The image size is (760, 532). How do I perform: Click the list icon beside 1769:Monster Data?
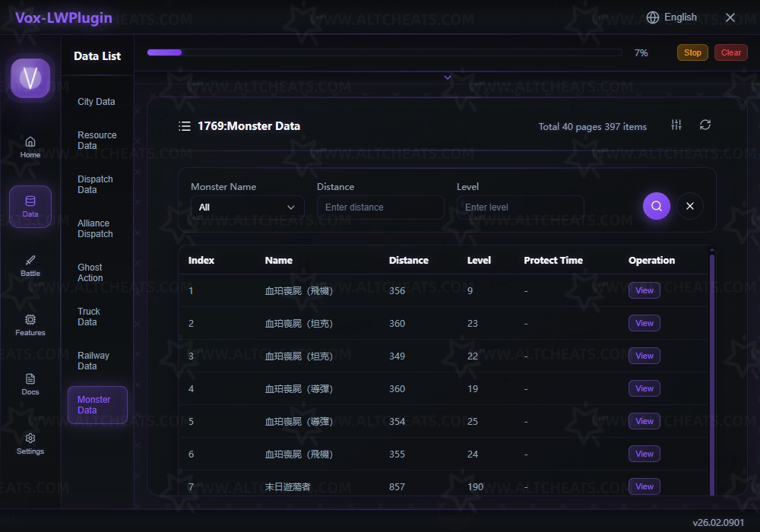184,126
